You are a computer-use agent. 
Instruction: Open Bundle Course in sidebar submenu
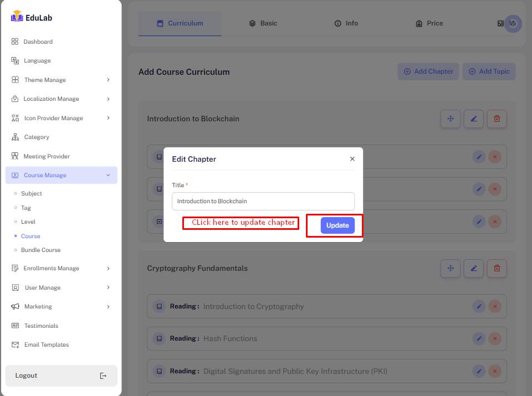coord(40,250)
